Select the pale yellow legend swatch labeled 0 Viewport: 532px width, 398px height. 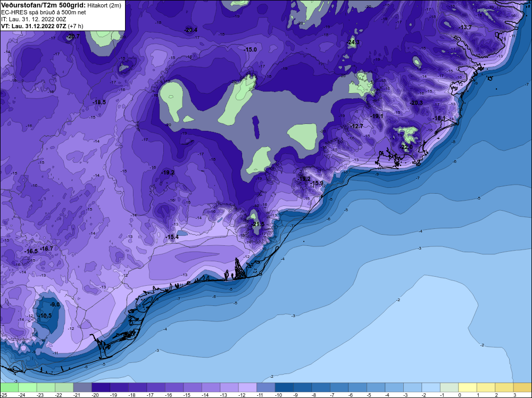pyautogui.click(x=467, y=387)
